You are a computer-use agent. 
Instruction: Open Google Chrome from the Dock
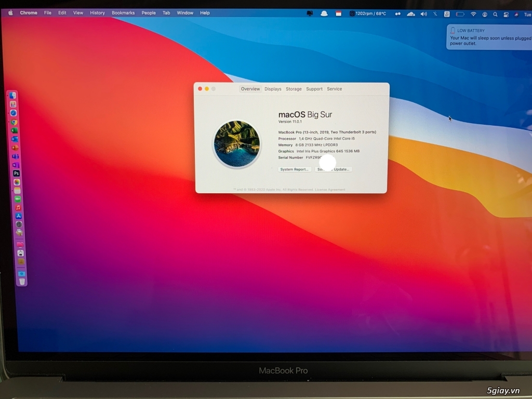click(14, 122)
